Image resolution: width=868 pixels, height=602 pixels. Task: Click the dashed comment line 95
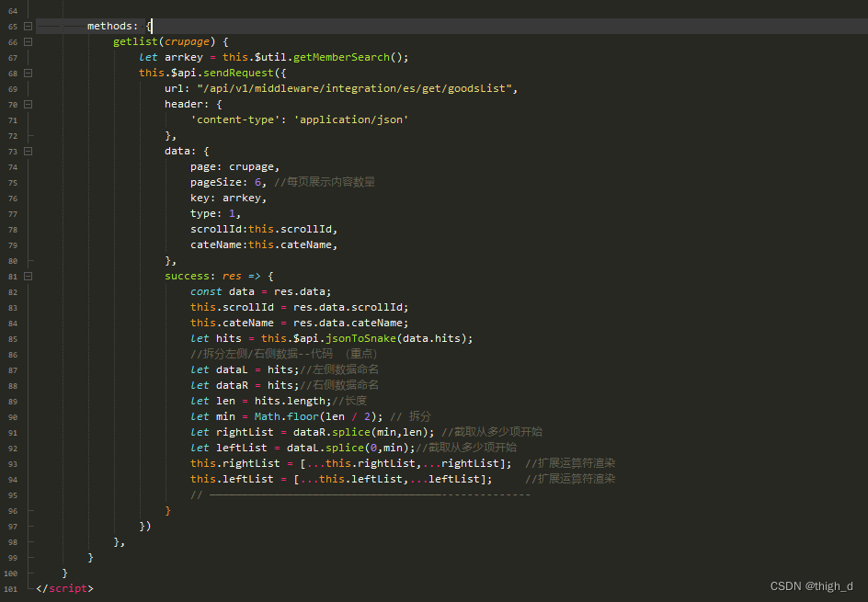[360, 494]
